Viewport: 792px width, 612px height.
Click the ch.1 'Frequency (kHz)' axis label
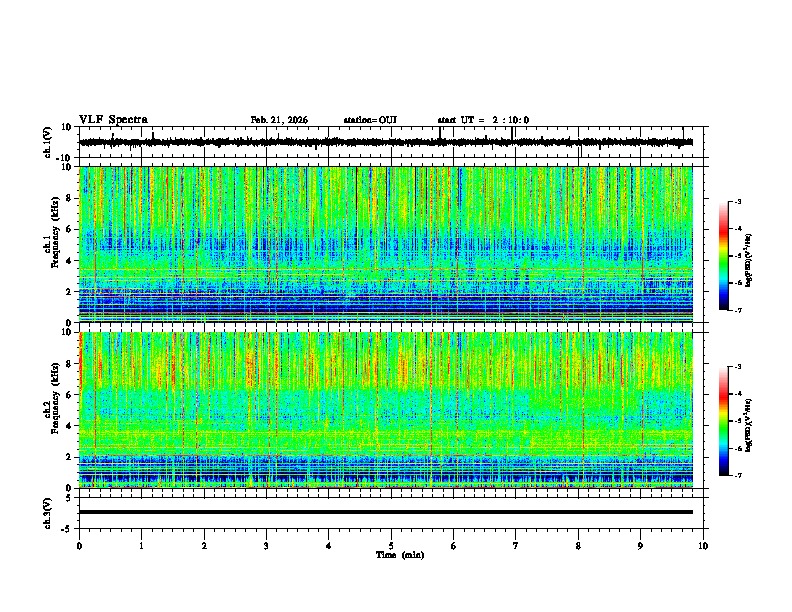pos(54,232)
